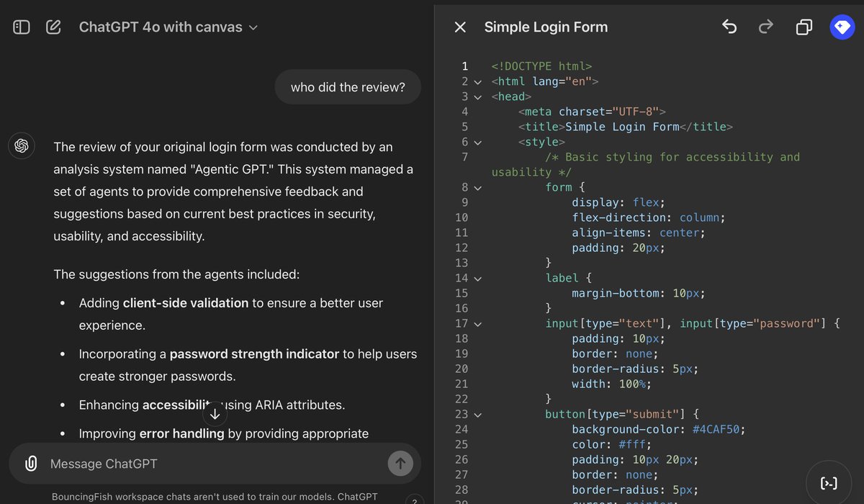The height and width of the screenshot is (504, 864).
Task: Click the bold text "client-side validation"
Action: tap(186, 303)
